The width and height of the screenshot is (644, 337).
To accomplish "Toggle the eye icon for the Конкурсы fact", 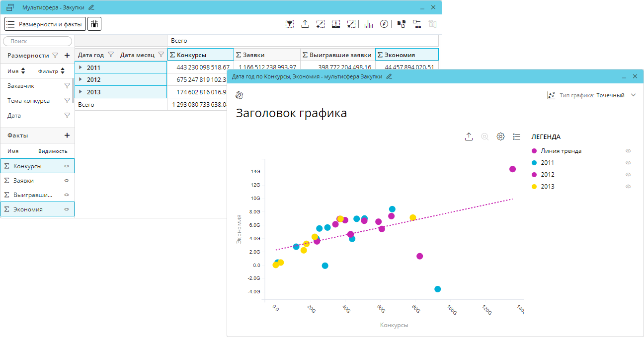I will click(x=67, y=166).
